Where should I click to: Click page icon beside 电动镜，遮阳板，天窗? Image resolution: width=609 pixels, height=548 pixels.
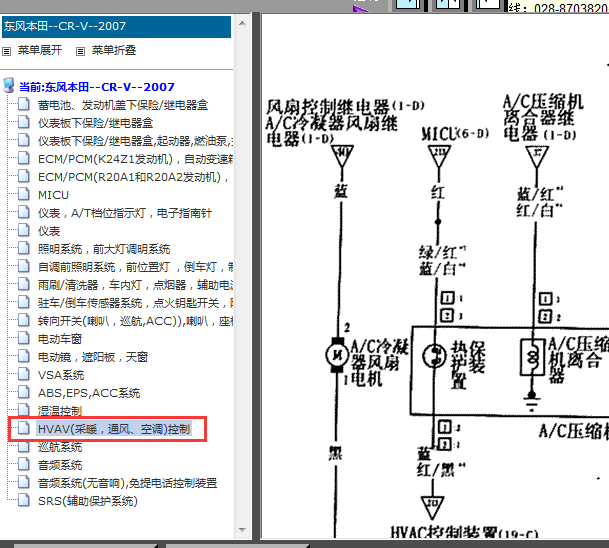coord(24,356)
